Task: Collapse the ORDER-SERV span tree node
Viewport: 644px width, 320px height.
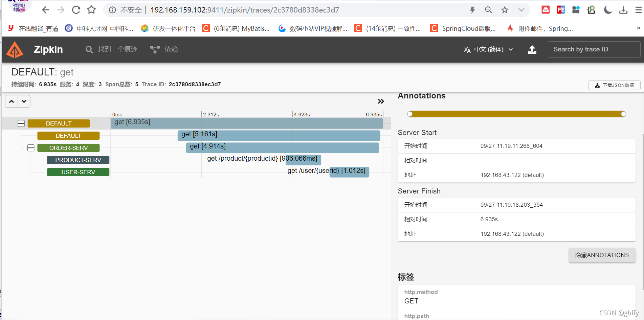Action: (x=31, y=148)
